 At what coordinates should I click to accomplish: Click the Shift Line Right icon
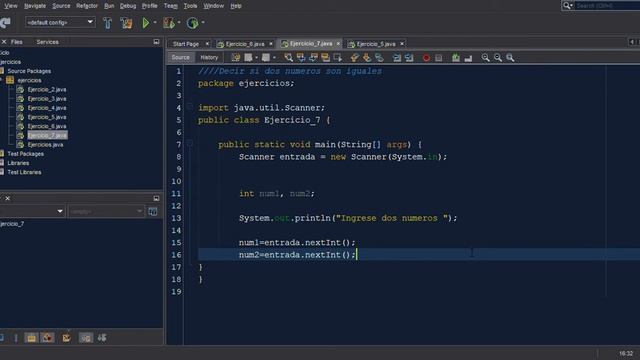click(x=409, y=58)
